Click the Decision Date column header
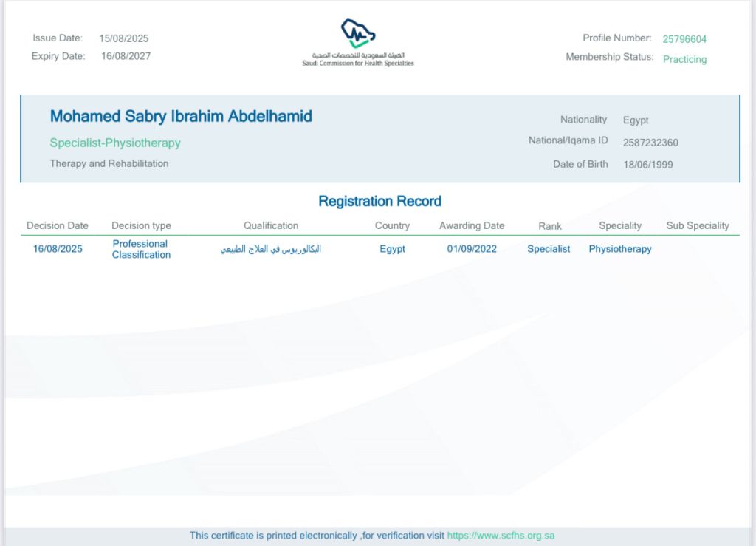The height and width of the screenshot is (546, 756). pyautogui.click(x=58, y=226)
